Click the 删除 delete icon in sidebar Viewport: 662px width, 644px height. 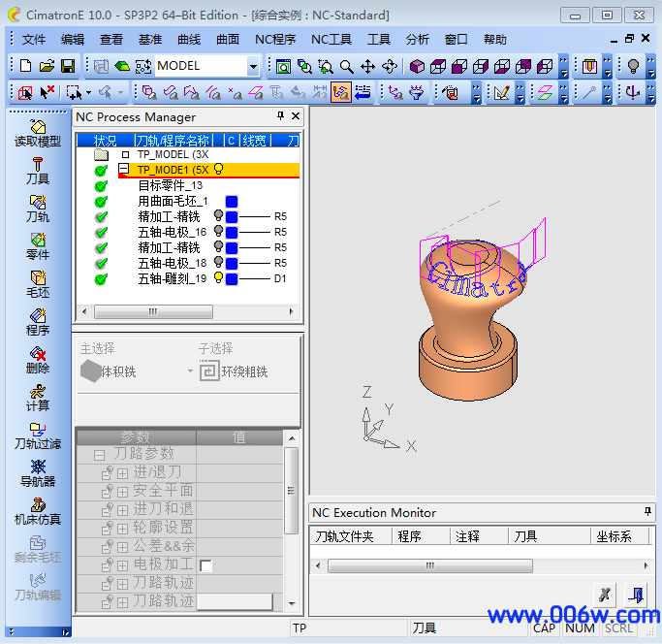(x=37, y=360)
